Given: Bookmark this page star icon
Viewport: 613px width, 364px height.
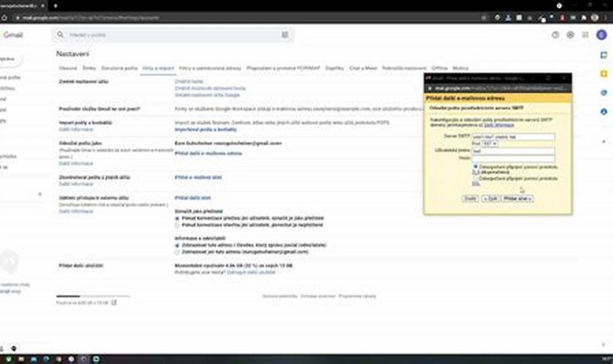Looking at the screenshot, I should point(484,18).
